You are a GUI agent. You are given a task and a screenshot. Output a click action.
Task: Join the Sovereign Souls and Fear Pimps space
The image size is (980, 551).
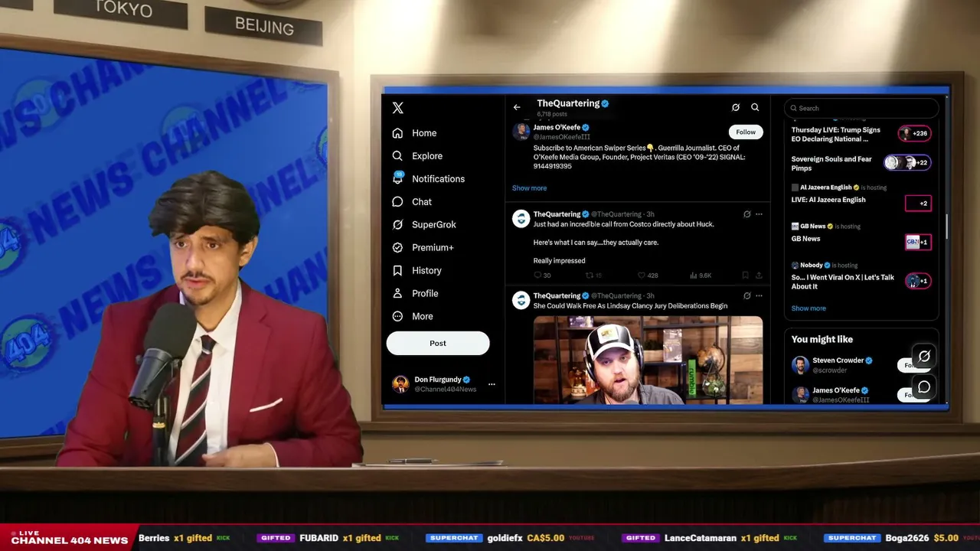tap(831, 164)
